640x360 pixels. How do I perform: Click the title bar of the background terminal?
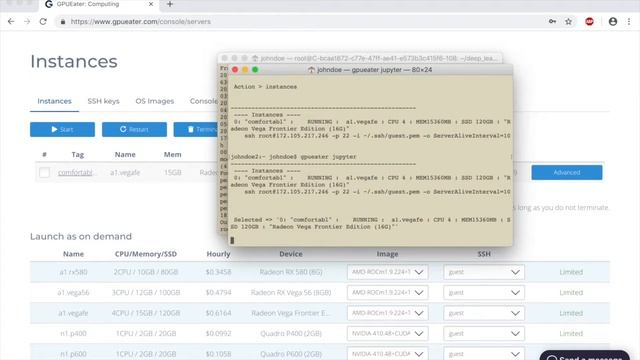(360, 58)
